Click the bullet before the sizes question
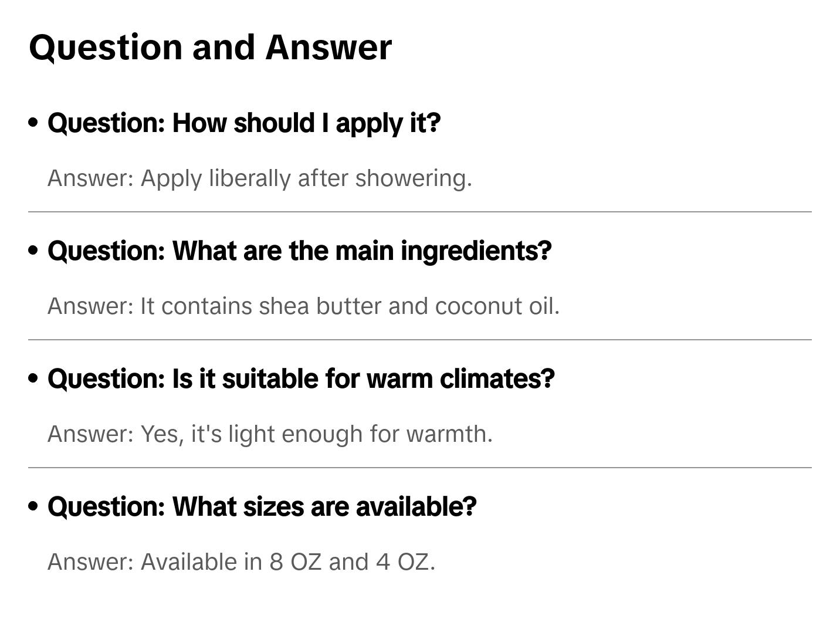 [33, 506]
